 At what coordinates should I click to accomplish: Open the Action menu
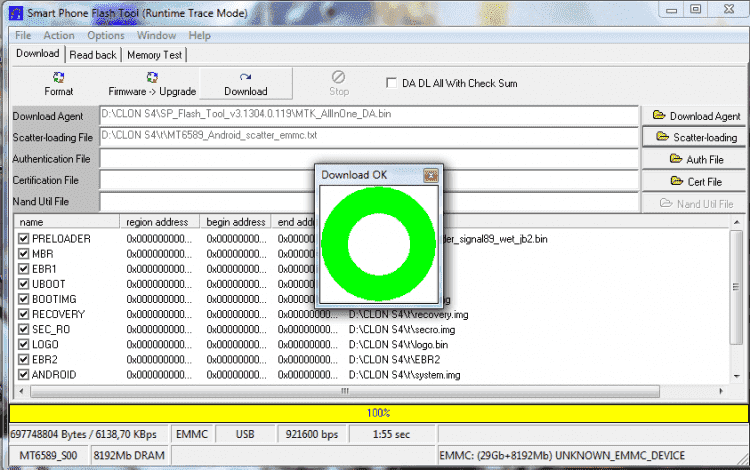(59, 35)
